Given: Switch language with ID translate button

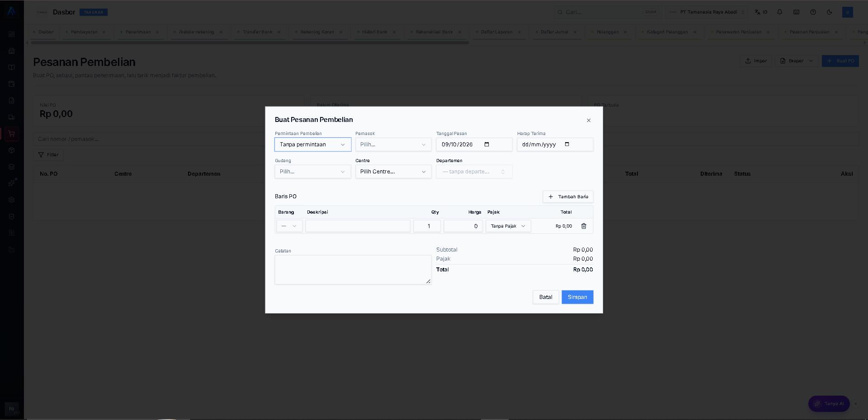Looking at the screenshot, I should click(761, 12).
